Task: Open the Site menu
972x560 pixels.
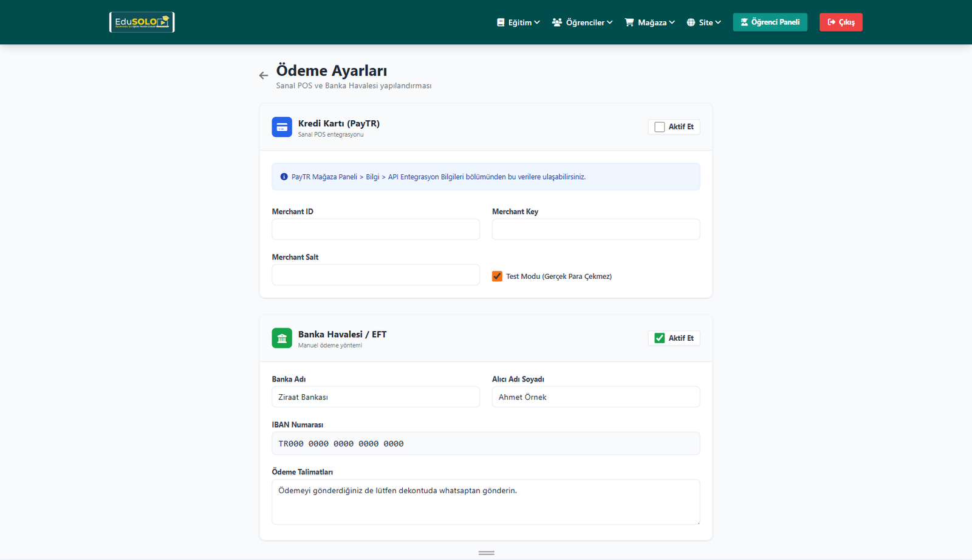Action: click(x=705, y=22)
